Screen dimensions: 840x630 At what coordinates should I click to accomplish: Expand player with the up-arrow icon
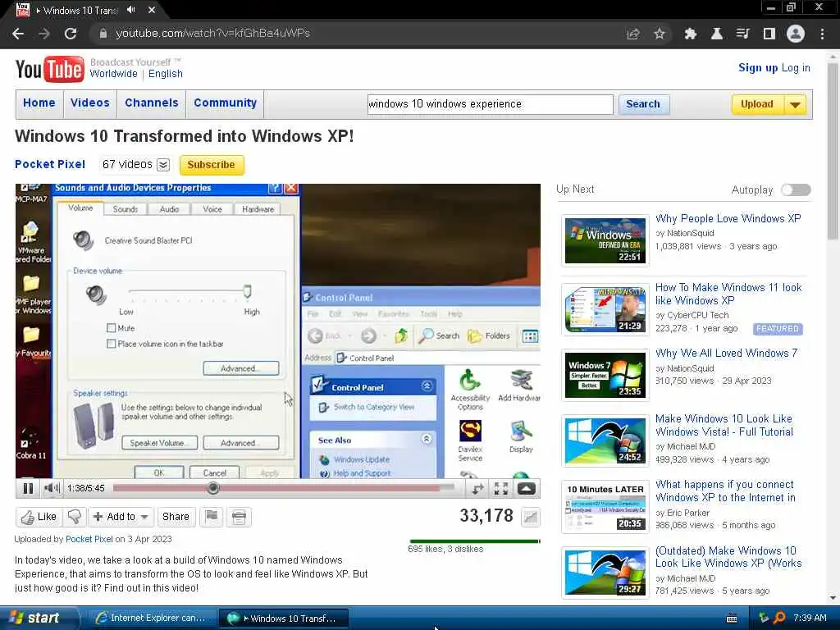[x=526, y=488]
